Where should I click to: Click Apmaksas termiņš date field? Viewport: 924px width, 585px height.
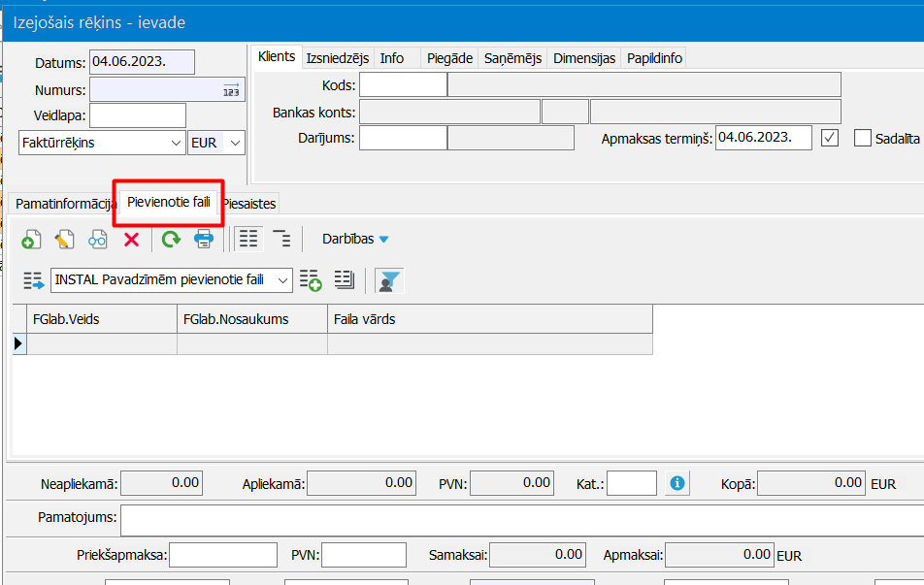point(764,138)
